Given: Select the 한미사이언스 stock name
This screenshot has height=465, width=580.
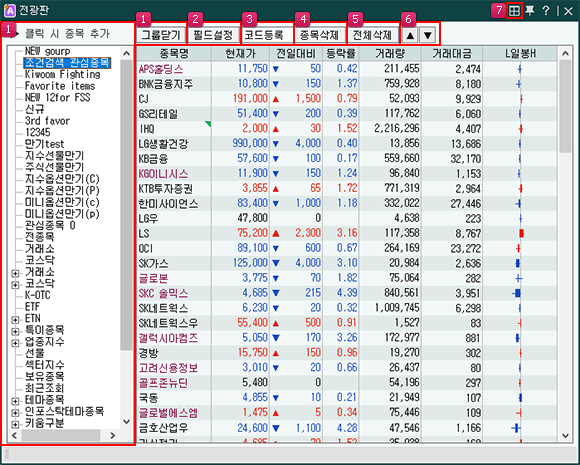Looking at the screenshot, I should 168,203.
